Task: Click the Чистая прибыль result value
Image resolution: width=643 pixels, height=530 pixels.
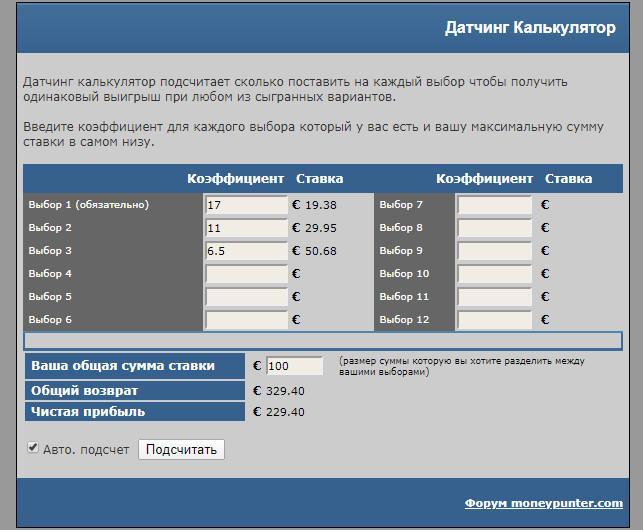Action: (x=284, y=412)
